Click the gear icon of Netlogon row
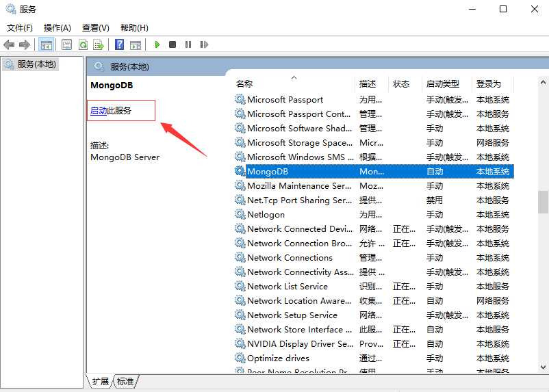 point(240,214)
